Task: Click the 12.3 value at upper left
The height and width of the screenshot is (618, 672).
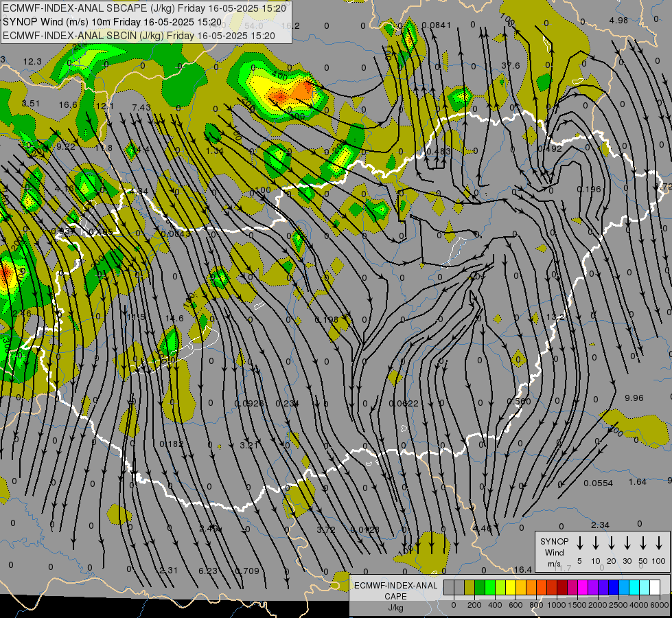Action: tap(32, 62)
